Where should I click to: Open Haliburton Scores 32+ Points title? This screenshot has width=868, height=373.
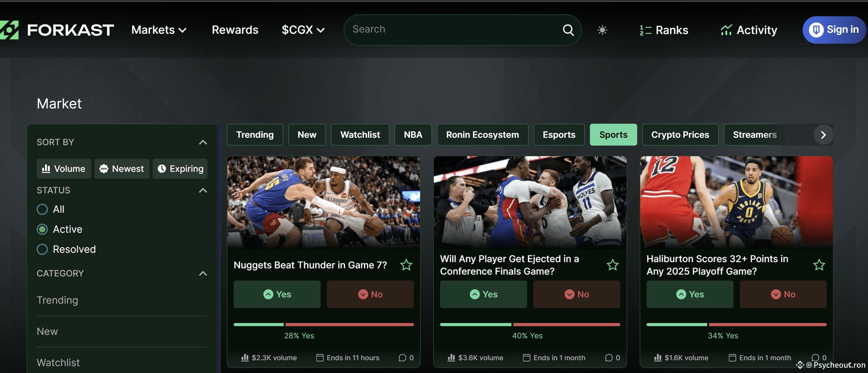click(x=717, y=265)
